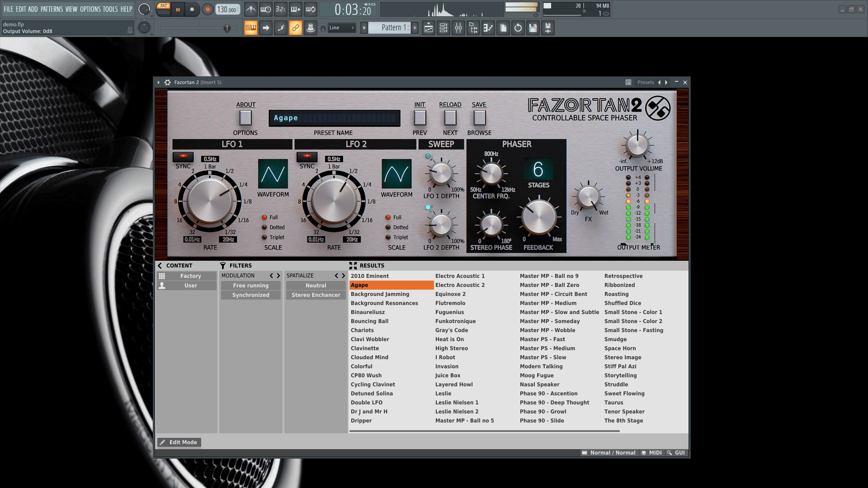This screenshot has height=488, width=868.
Task: Open the project files icon
Action: (503, 28)
